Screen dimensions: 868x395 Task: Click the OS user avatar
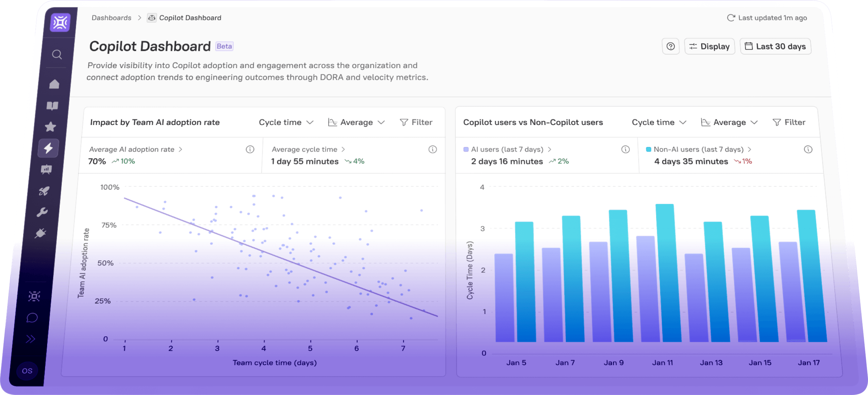pyautogui.click(x=27, y=371)
